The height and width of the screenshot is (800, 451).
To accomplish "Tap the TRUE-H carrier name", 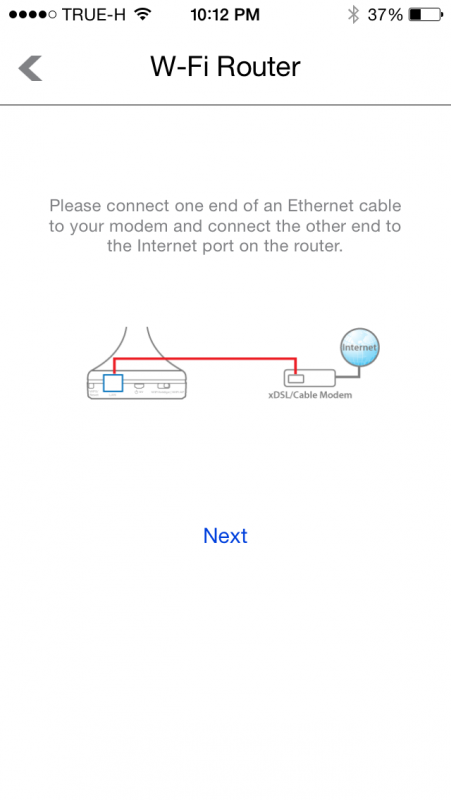I will tap(94, 15).
